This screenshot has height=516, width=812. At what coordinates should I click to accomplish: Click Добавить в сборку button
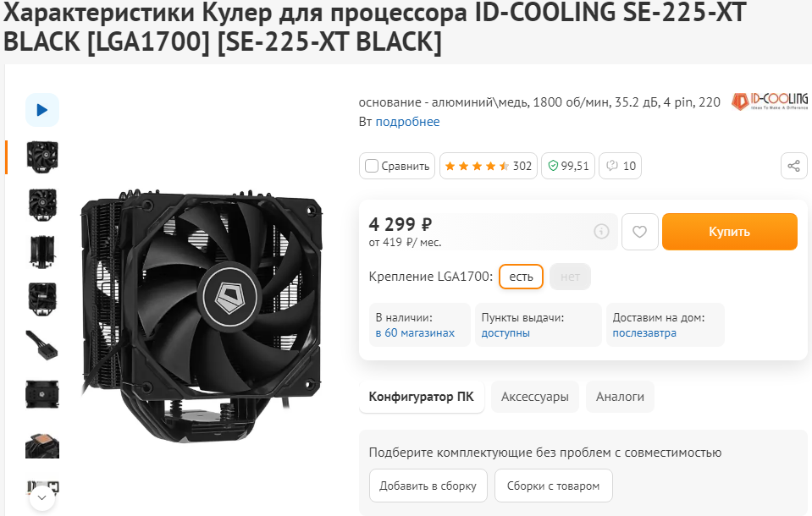(428, 486)
